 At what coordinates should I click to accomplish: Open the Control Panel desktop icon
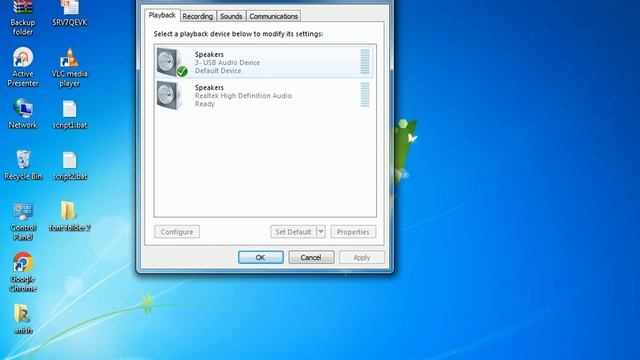tap(23, 221)
